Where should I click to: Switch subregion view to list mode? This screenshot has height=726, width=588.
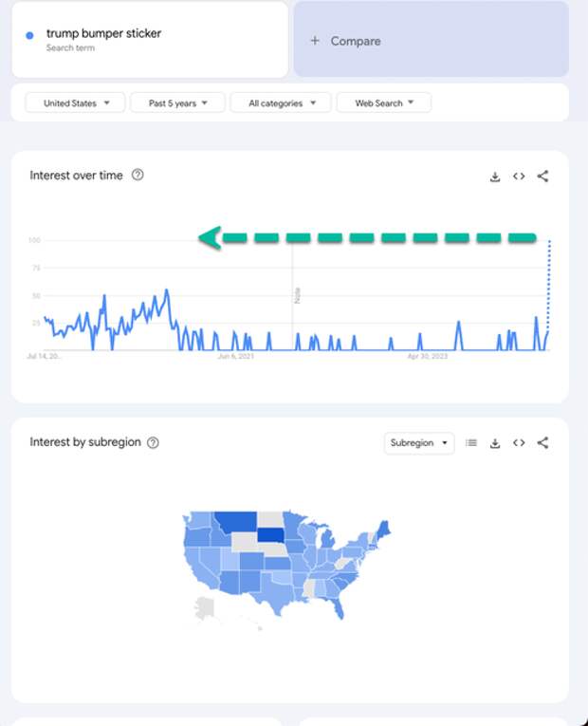(x=471, y=443)
